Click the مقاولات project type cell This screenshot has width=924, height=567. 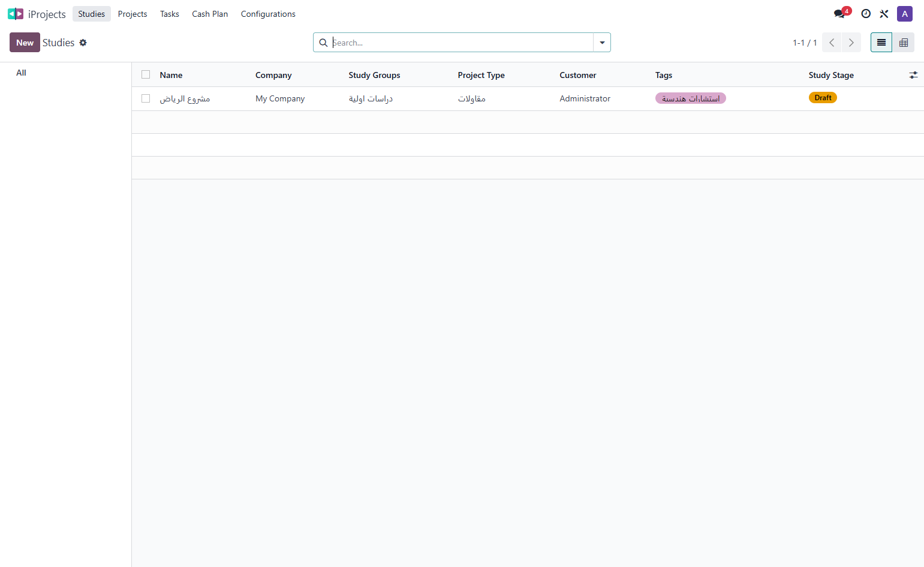[472, 98]
